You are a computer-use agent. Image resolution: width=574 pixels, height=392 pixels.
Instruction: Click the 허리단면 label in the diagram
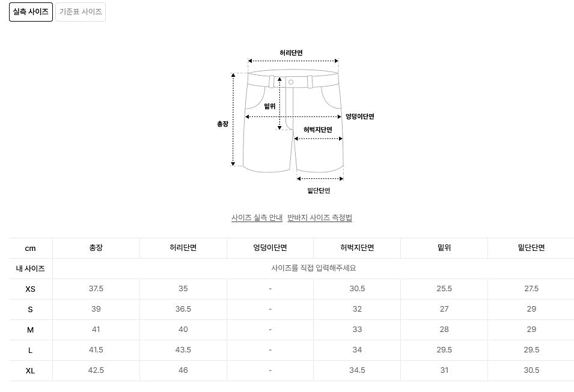pyautogui.click(x=292, y=53)
